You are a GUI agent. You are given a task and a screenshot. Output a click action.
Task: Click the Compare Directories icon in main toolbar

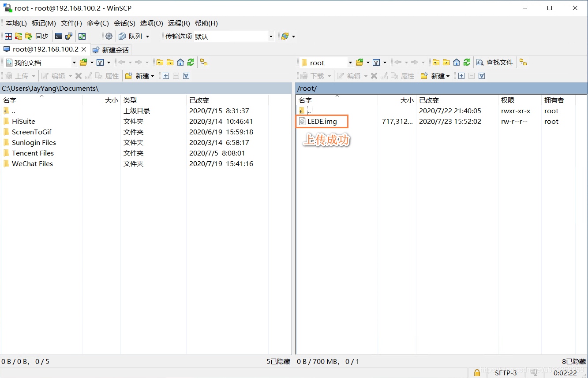pos(8,36)
